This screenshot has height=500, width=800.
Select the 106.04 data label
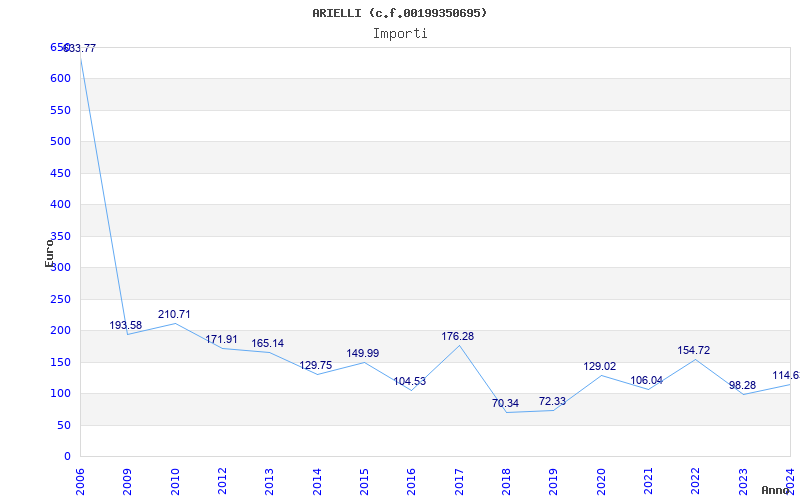[646, 380]
